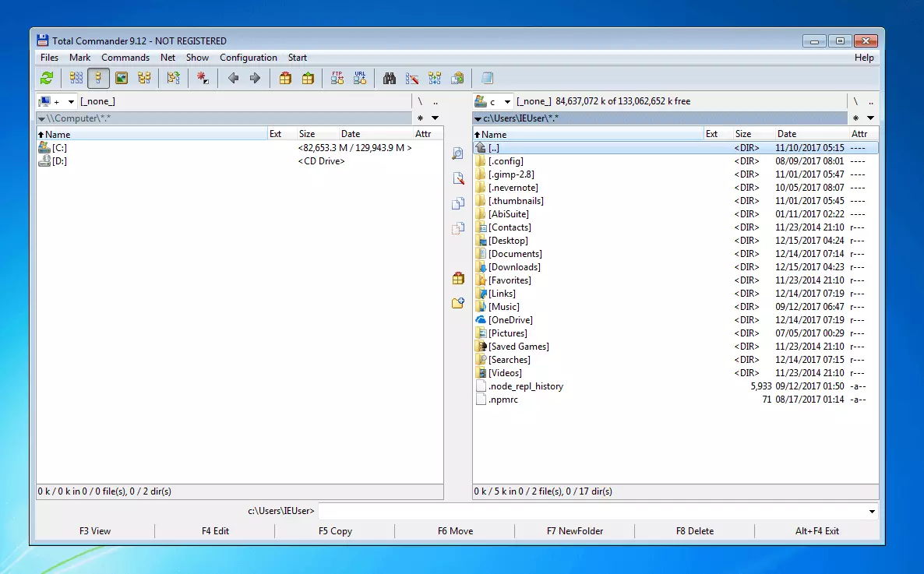Enable thumbnail view picture icon
The image size is (924, 574).
[x=122, y=78]
